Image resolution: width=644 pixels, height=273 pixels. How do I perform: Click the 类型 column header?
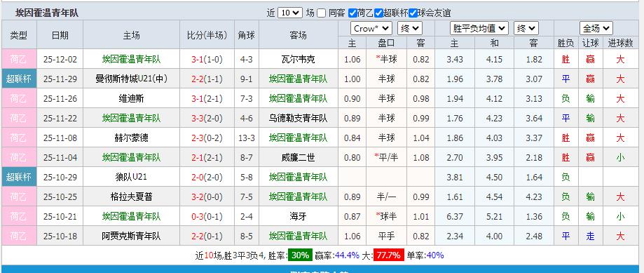(19, 35)
